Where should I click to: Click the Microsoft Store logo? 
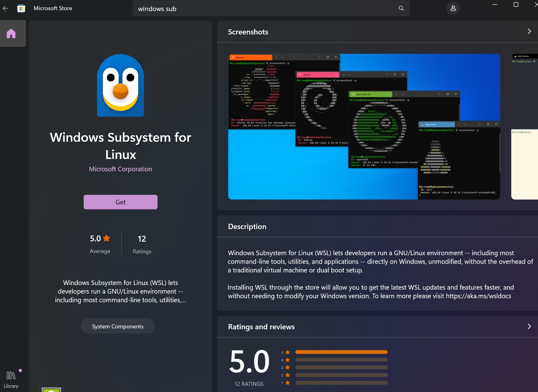pyautogui.click(x=21, y=8)
